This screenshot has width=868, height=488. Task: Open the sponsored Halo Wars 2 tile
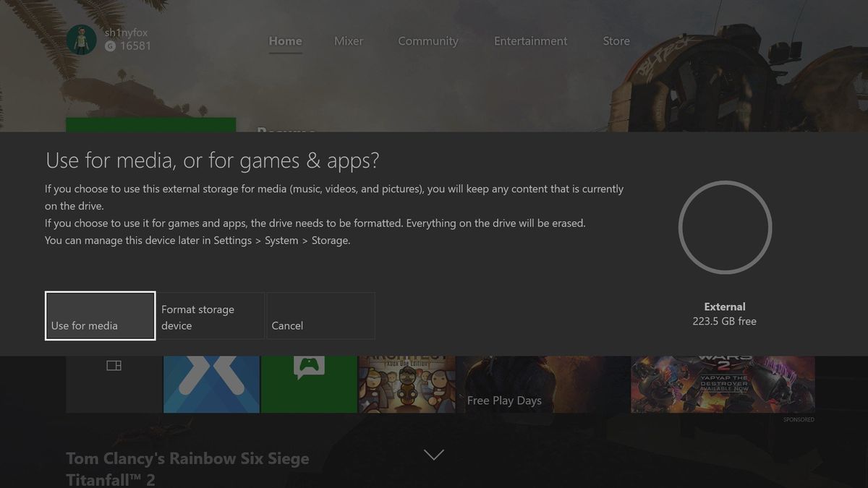723,384
